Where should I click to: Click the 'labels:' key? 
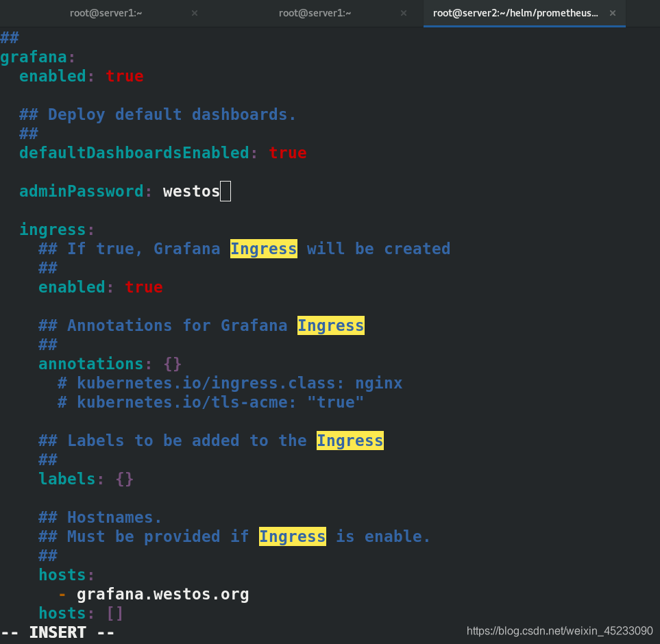point(71,479)
